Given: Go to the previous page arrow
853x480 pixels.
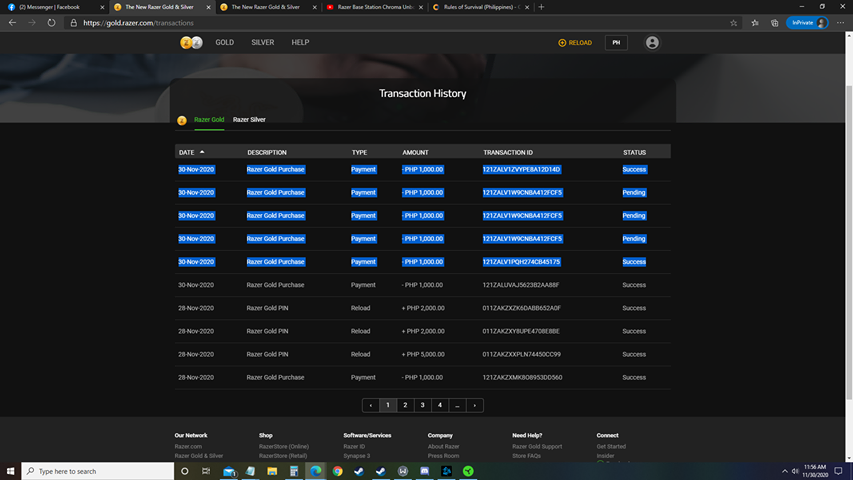Looking at the screenshot, I should [370, 405].
